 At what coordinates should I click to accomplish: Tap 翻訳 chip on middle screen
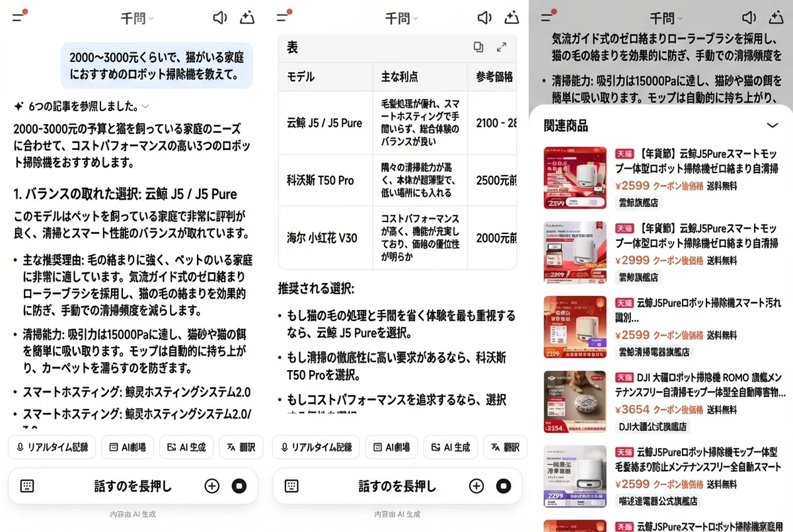(505, 447)
